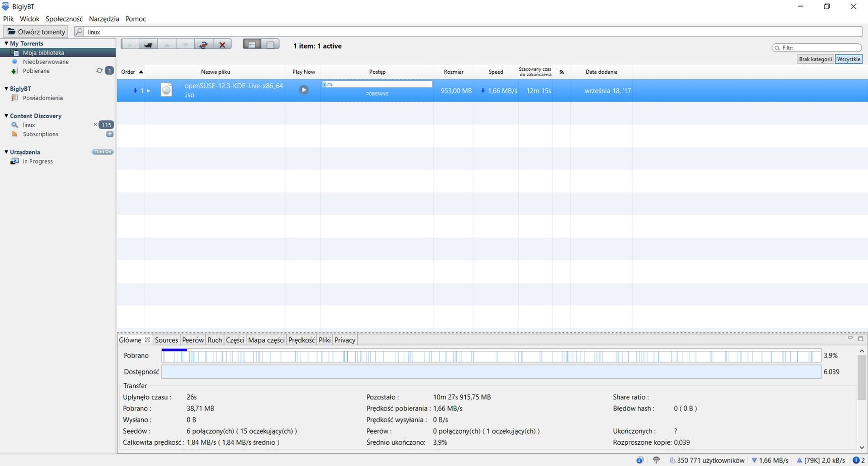Click the Play Now button for openSUSE
Image resolution: width=868 pixels, height=466 pixels.
(x=303, y=90)
